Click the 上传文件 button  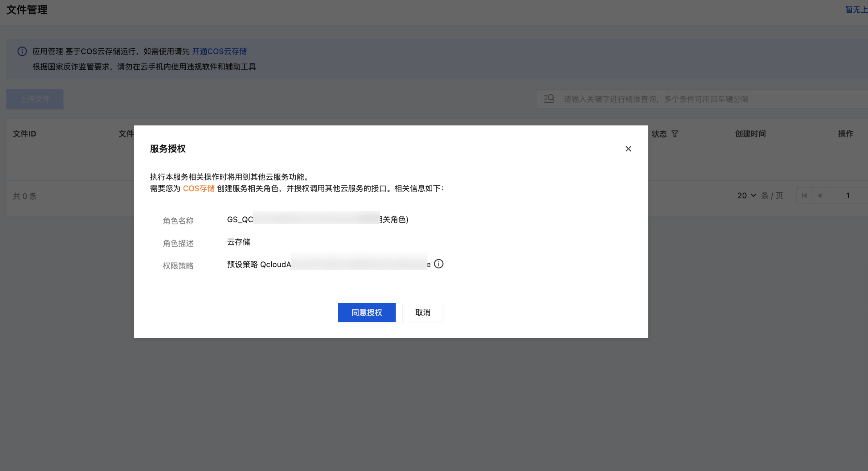pyautogui.click(x=35, y=99)
